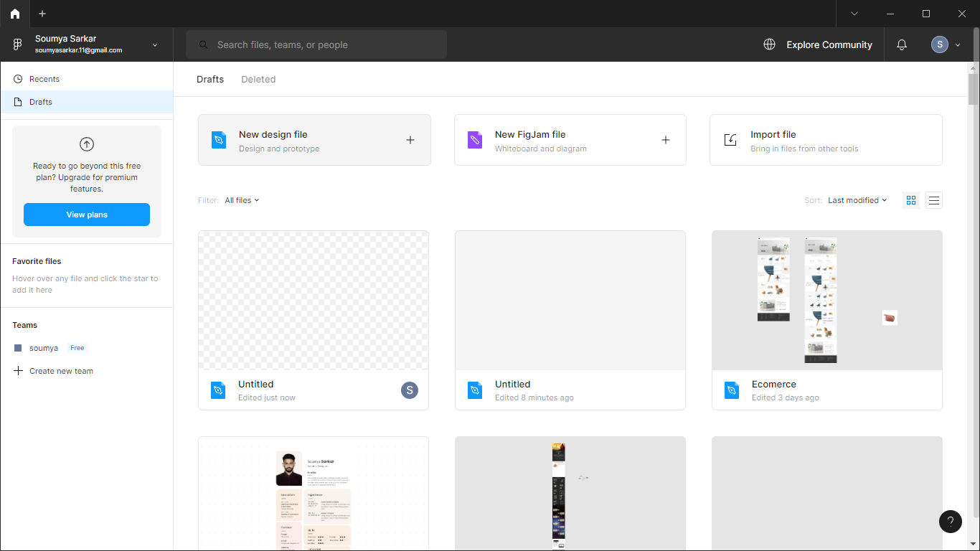
Task: Click the Ecomerce file name
Action: click(x=773, y=384)
